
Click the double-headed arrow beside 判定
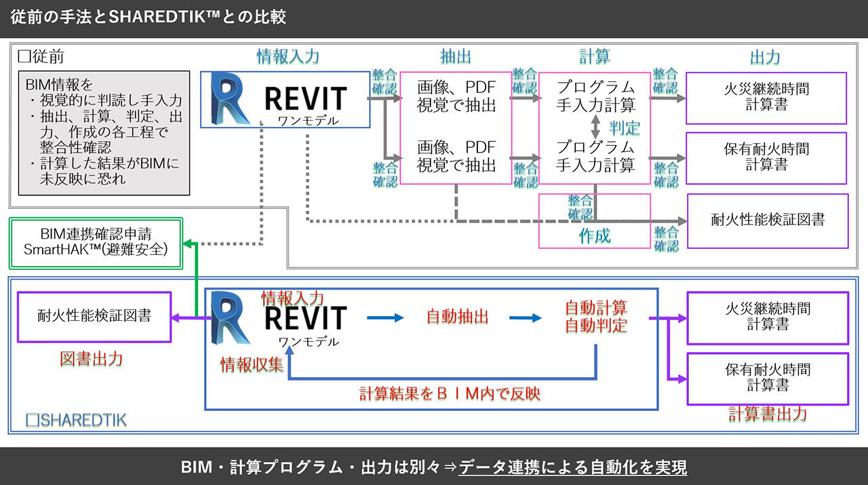(x=595, y=127)
